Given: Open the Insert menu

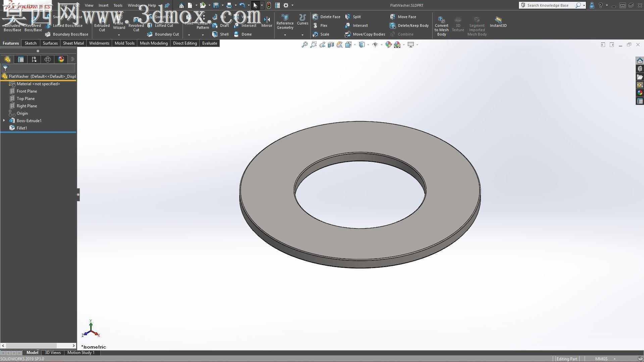Looking at the screenshot, I should (103, 5).
